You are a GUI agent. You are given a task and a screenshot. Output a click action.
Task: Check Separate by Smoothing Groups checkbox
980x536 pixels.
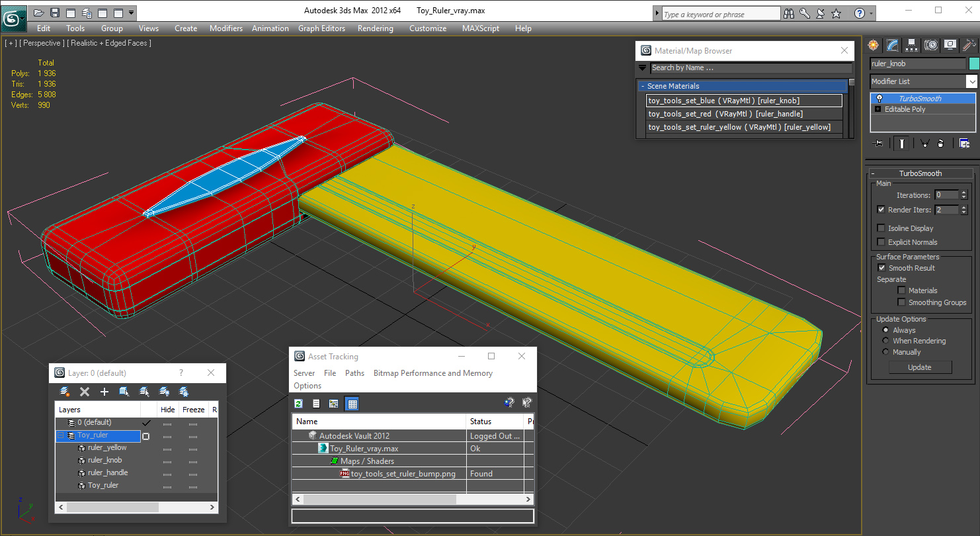[901, 302]
